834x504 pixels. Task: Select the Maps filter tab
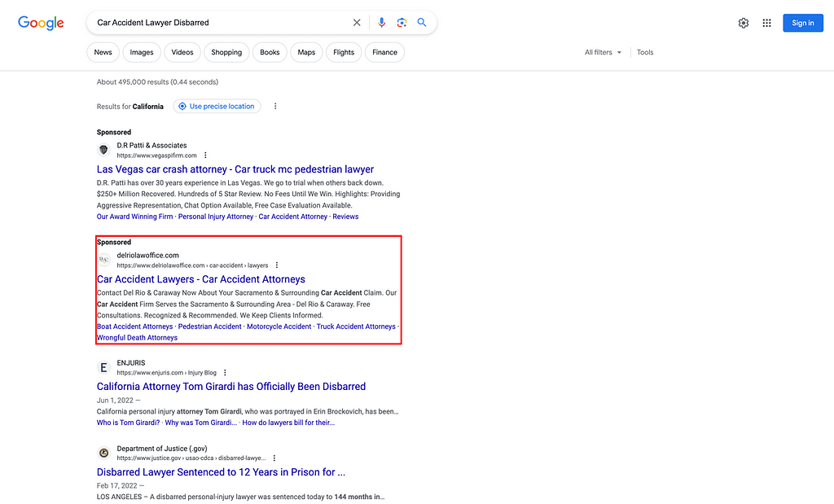click(306, 52)
